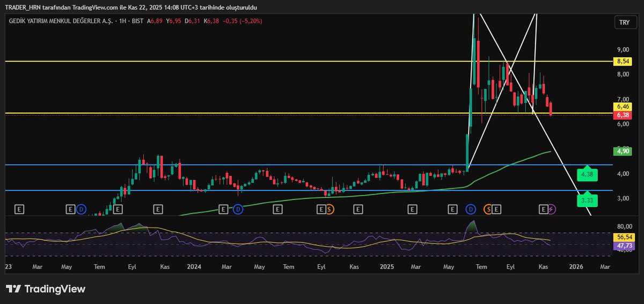The height and width of the screenshot is (304, 644).
Task: Click the 9,00 value on the price axis
Action: click(x=623, y=49)
